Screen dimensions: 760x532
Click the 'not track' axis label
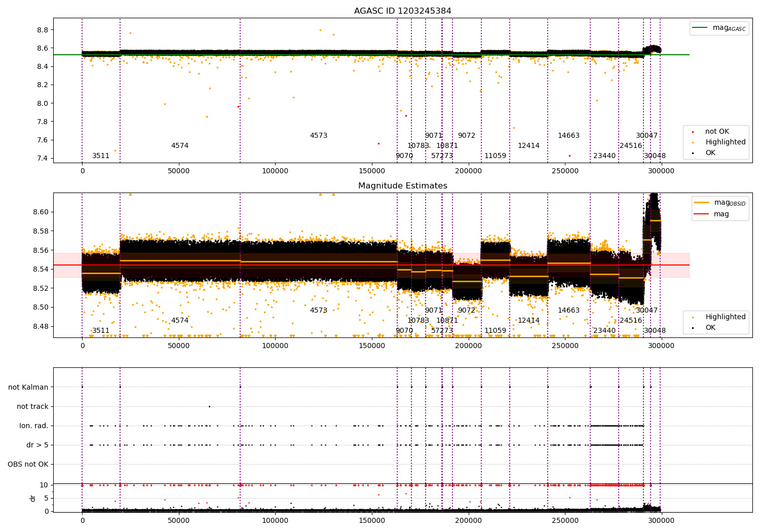pos(32,407)
